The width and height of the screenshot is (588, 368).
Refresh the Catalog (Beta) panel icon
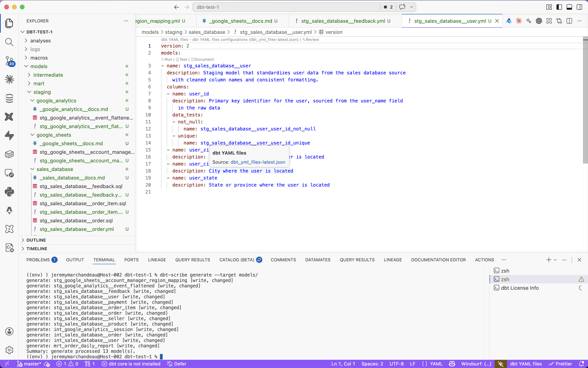(259, 260)
